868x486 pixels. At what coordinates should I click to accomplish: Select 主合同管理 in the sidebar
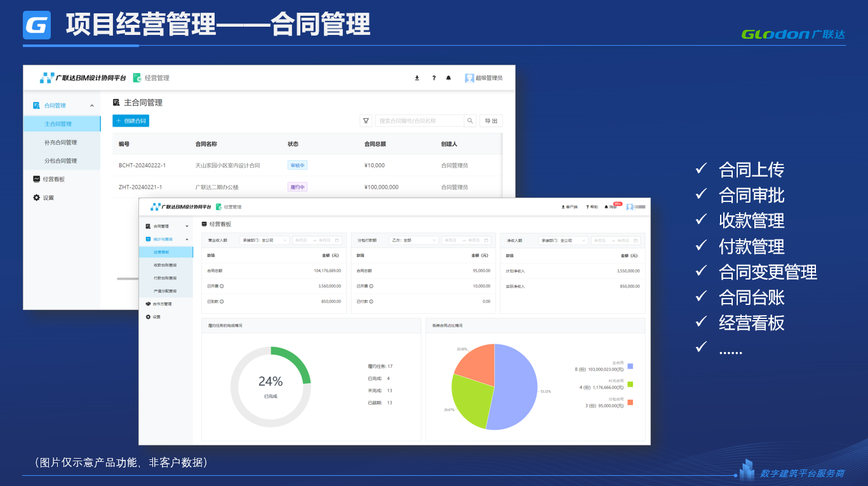point(62,124)
